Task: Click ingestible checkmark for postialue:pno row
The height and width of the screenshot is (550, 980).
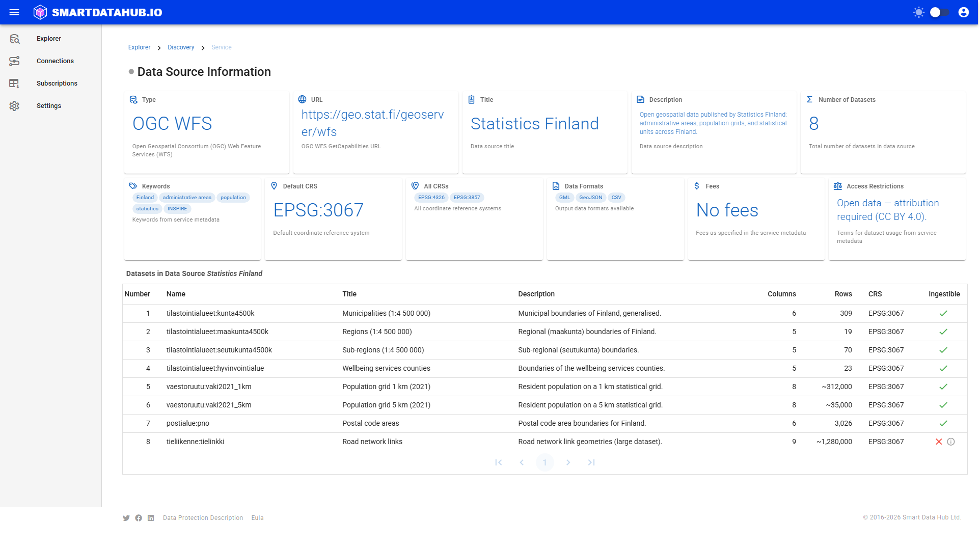Action: click(943, 423)
